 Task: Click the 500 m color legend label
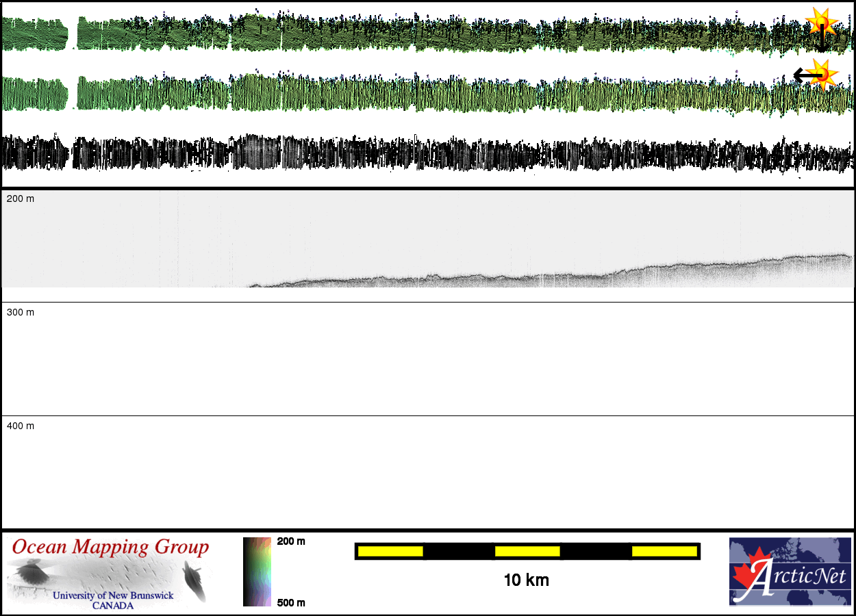[x=291, y=602]
